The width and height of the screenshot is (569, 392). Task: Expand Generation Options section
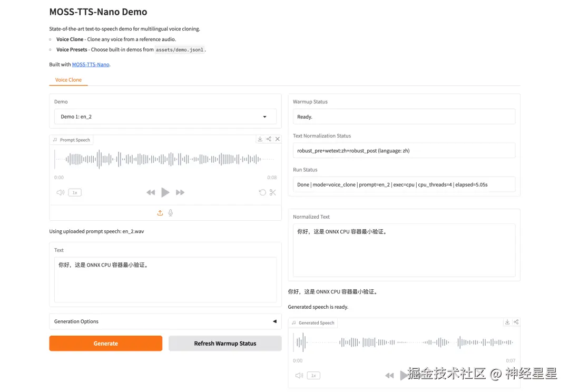[165, 321]
